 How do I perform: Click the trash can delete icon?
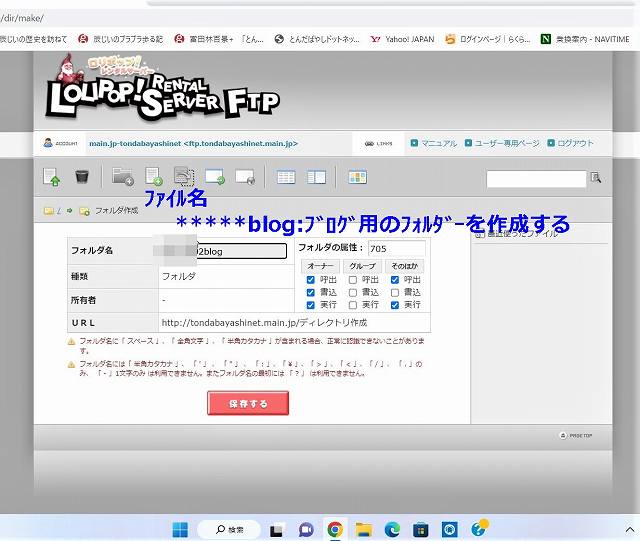[x=82, y=178]
